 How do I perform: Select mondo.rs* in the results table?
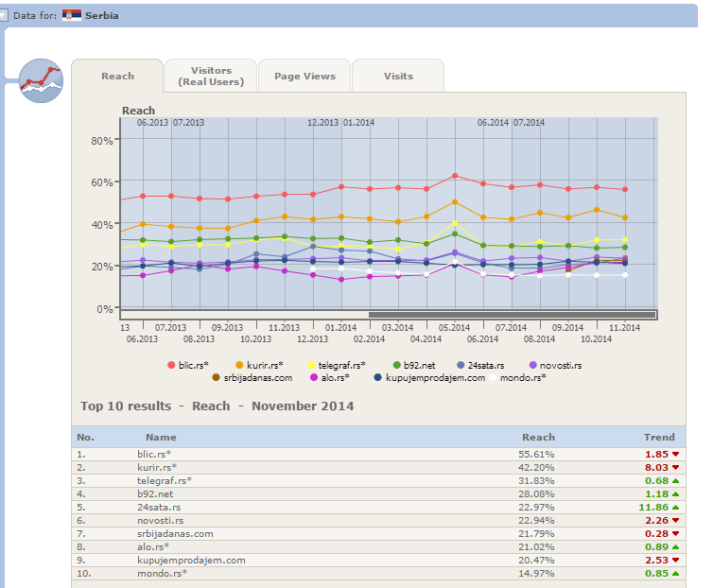click(162, 574)
